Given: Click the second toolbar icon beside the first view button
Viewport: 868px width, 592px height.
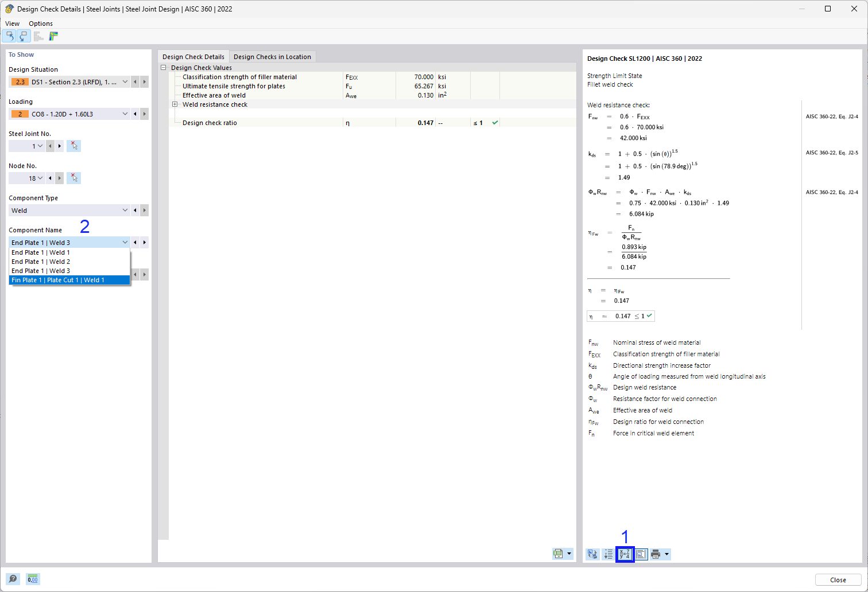Looking at the screenshot, I should tap(23, 36).
